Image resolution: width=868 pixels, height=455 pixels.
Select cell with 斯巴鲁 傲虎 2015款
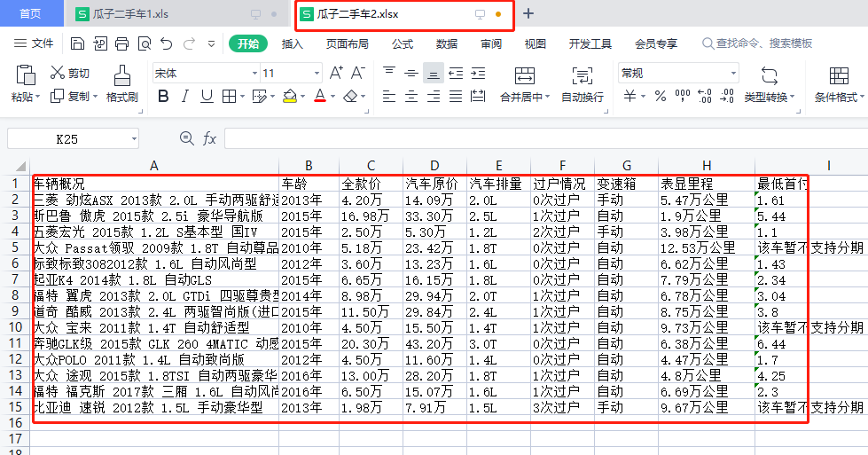pyautogui.click(x=155, y=216)
